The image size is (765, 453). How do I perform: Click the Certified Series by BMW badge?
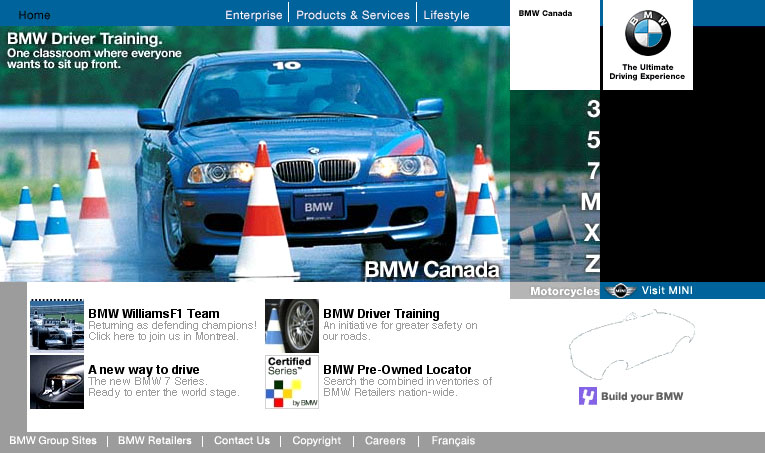(292, 382)
